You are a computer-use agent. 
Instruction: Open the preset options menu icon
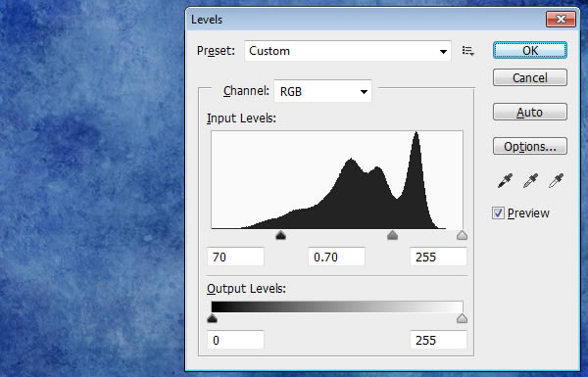(x=468, y=51)
